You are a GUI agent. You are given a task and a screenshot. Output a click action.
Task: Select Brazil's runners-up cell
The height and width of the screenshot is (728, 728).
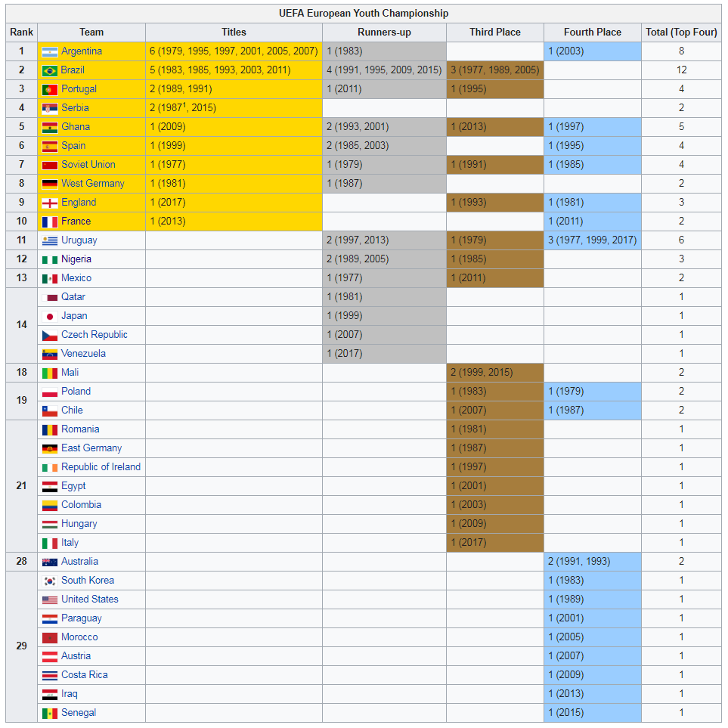point(384,70)
